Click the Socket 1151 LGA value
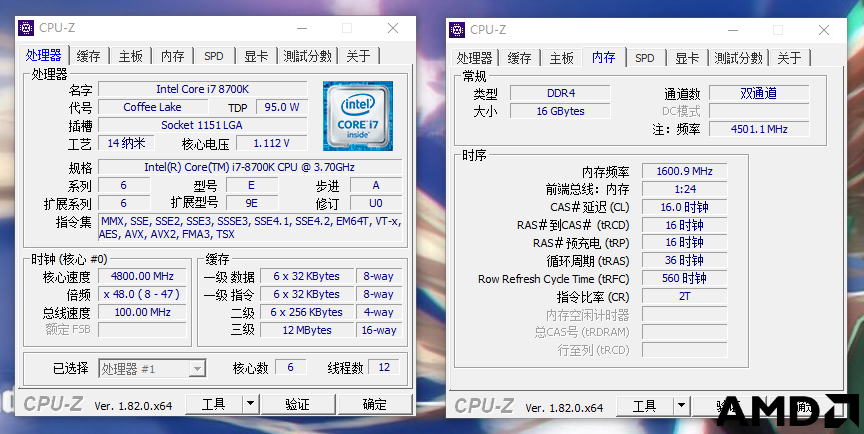Viewport: 864px width, 434px height. 203,125
